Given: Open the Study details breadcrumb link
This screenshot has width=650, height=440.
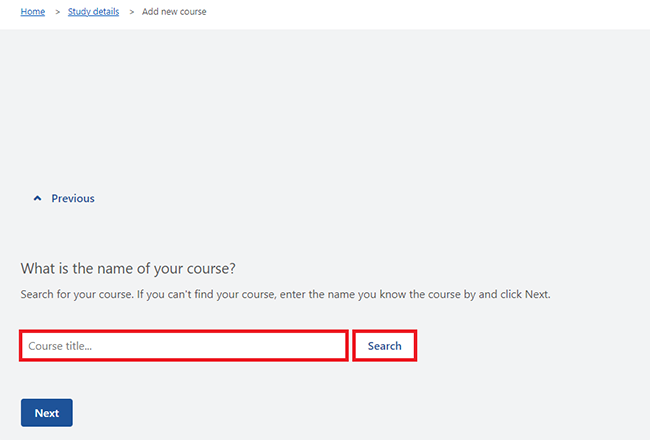Looking at the screenshot, I should pyautogui.click(x=93, y=12).
